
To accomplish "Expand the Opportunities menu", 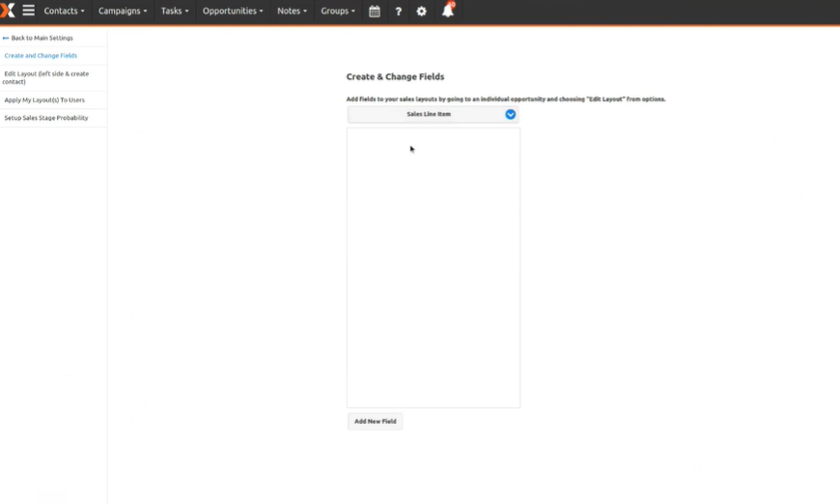I will coord(233,12).
